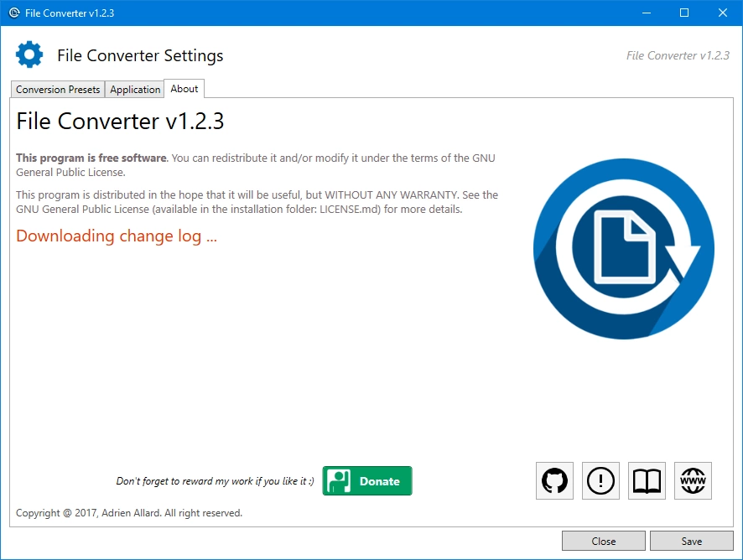
Task: Click the 'Downloading change log ...' text
Action: pos(117,236)
